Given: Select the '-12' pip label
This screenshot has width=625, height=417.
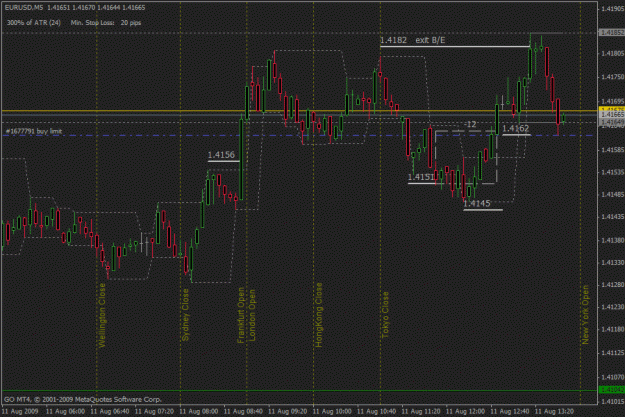Looking at the screenshot, I should (x=470, y=125).
